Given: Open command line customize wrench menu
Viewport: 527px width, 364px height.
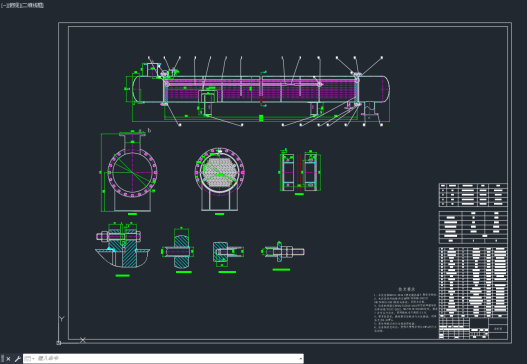Looking at the screenshot, I should [x=17, y=359].
